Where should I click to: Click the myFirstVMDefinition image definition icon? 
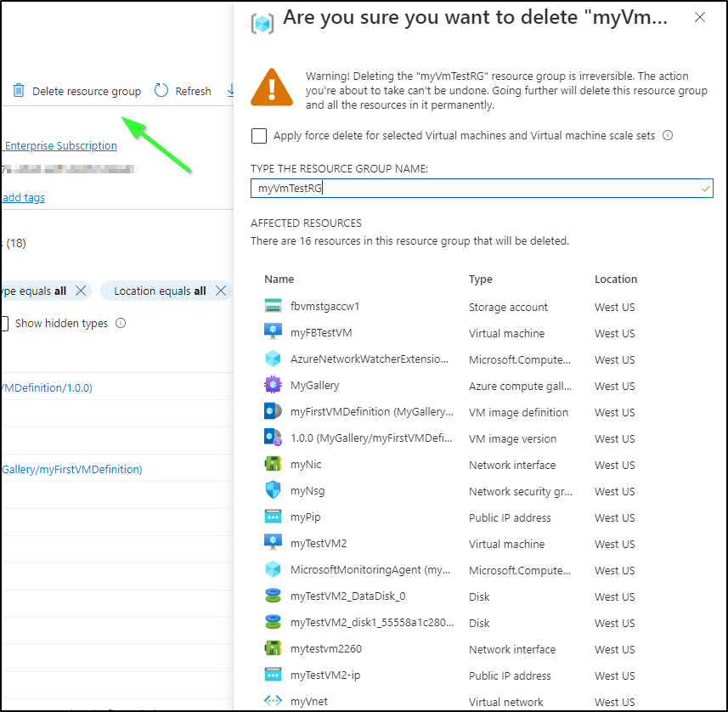273,411
